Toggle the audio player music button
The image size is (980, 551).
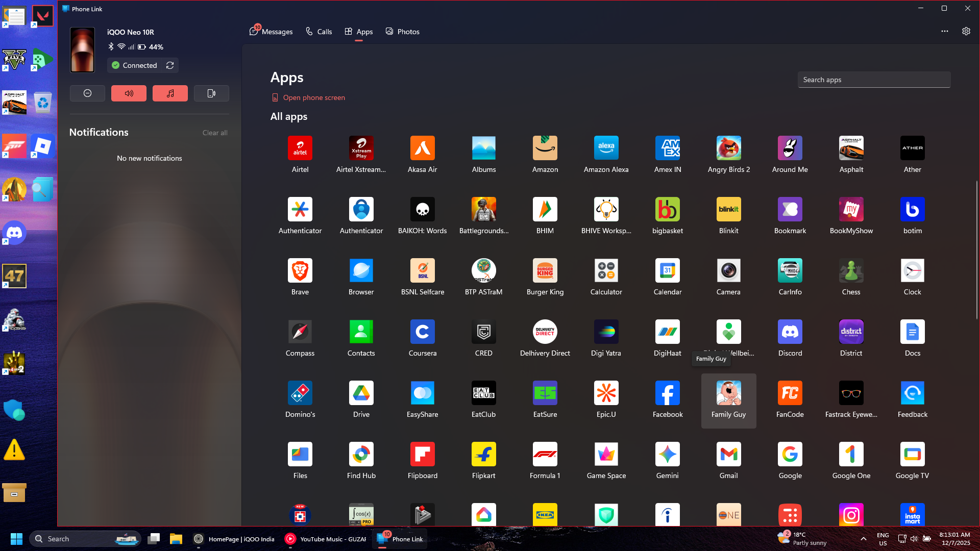(170, 93)
